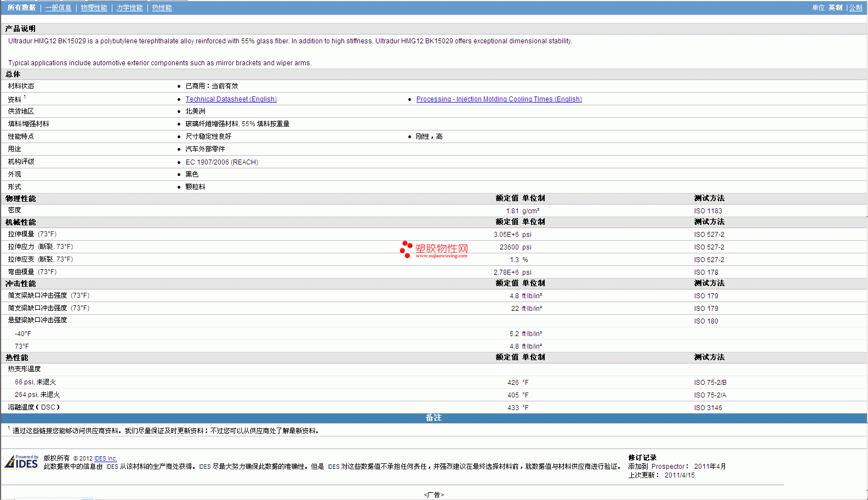Open the 一般信息 tab
Image resolution: width=868 pixels, height=500 pixels.
click(58, 8)
